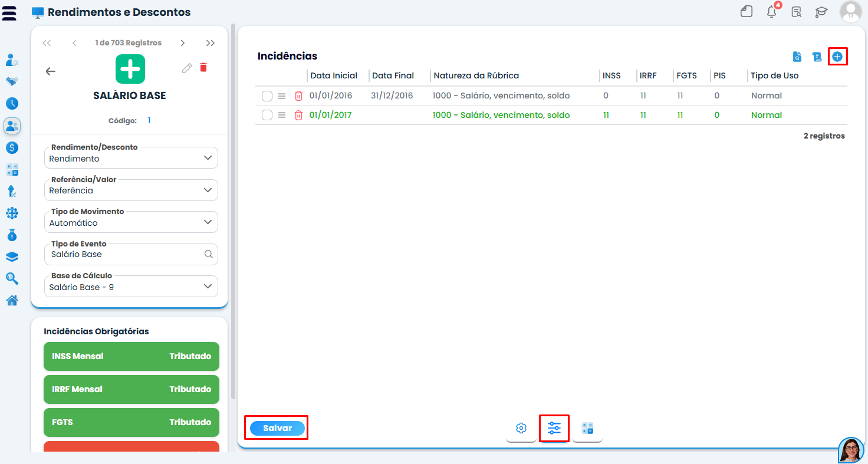Screen dimensions: 868x464
Task: Jump to last record
Action: (x=211, y=43)
